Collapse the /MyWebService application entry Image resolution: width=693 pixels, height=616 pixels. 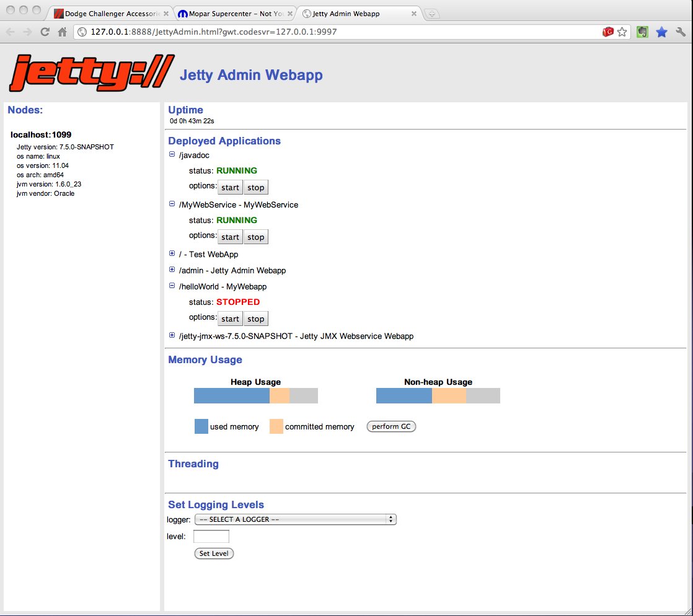click(x=172, y=204)
